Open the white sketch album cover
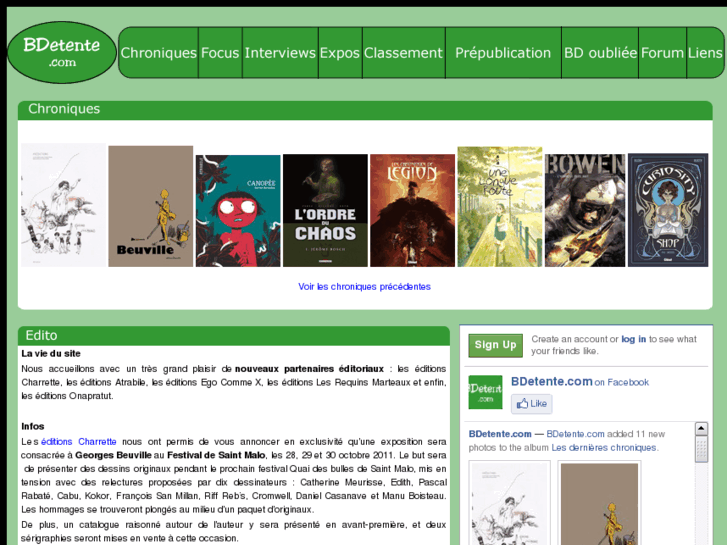Screen dimensions: 727x545 tap(64, 205)
